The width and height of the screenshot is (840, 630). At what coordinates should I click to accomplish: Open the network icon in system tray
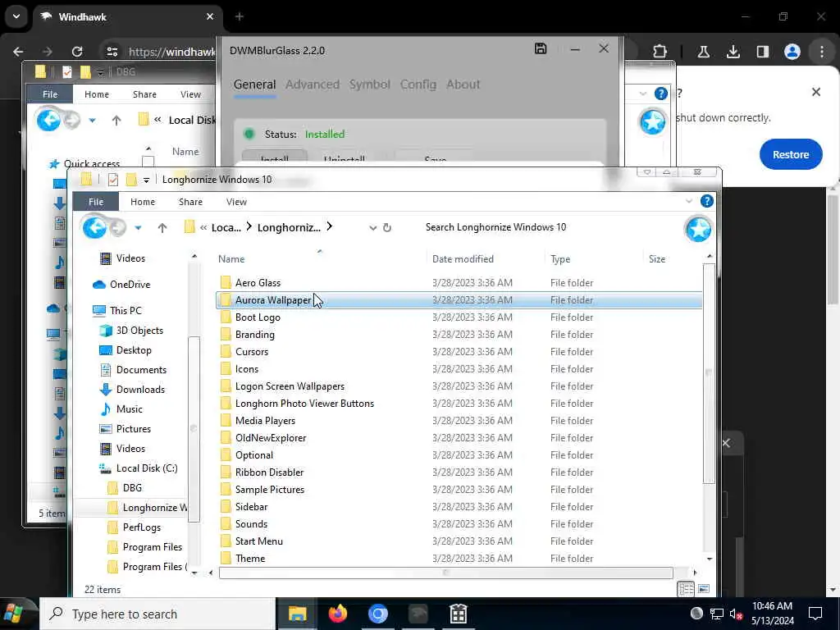tap(716, 614)
